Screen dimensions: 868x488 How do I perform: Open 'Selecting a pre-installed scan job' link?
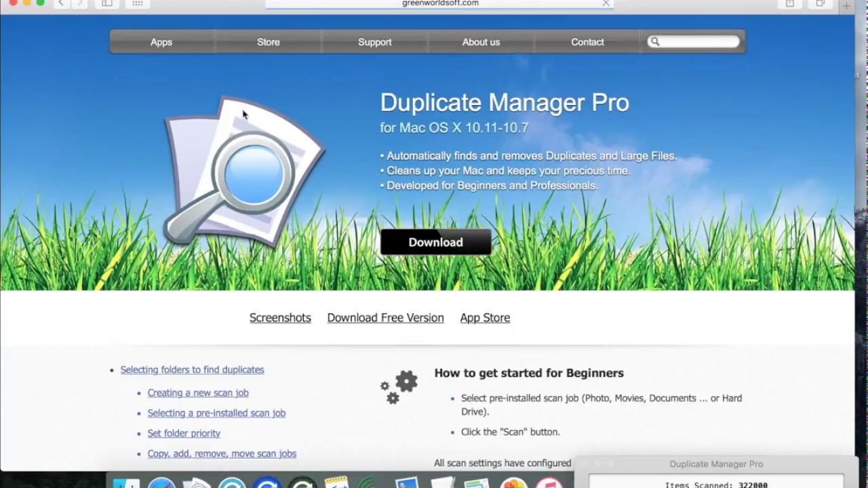tap(216, 413)
